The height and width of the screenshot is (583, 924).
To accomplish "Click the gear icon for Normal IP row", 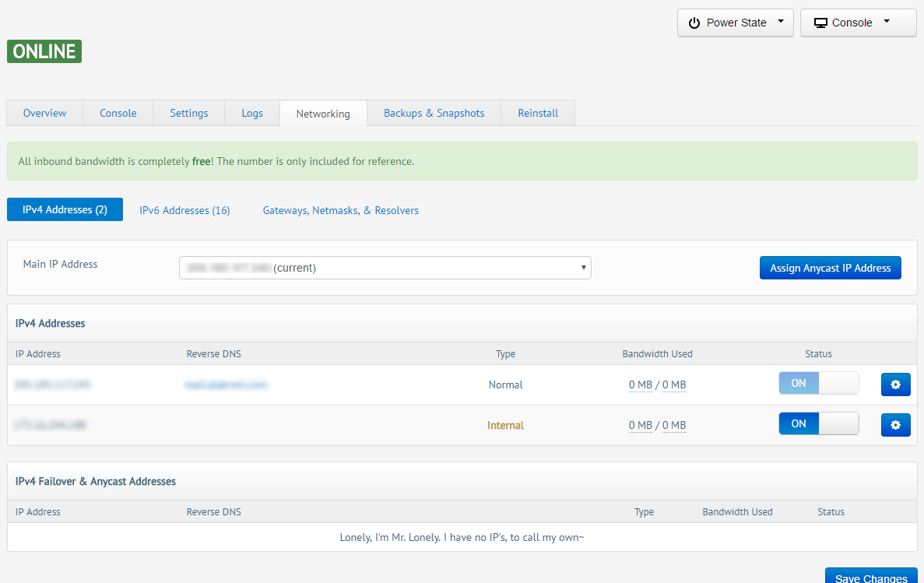I will click(895, 385).
